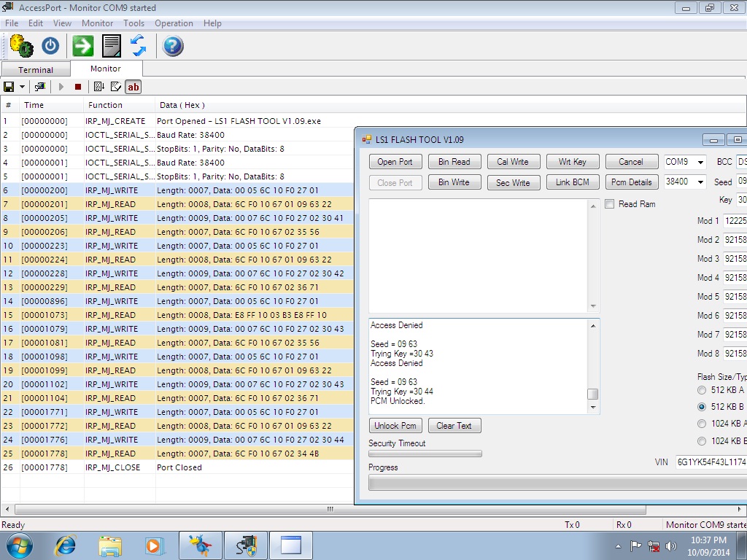Click the blue power icon in toolbar
This screenshot has height=560, width=747.
pos(50,46)
